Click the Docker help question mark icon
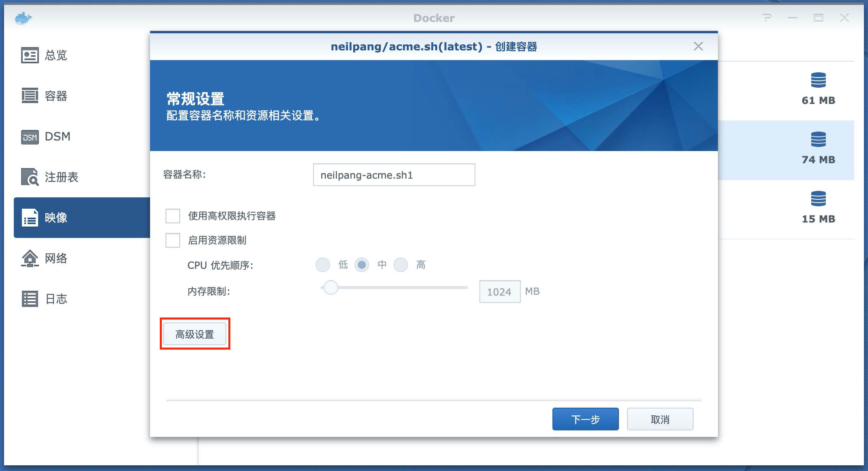 (767, 18)
